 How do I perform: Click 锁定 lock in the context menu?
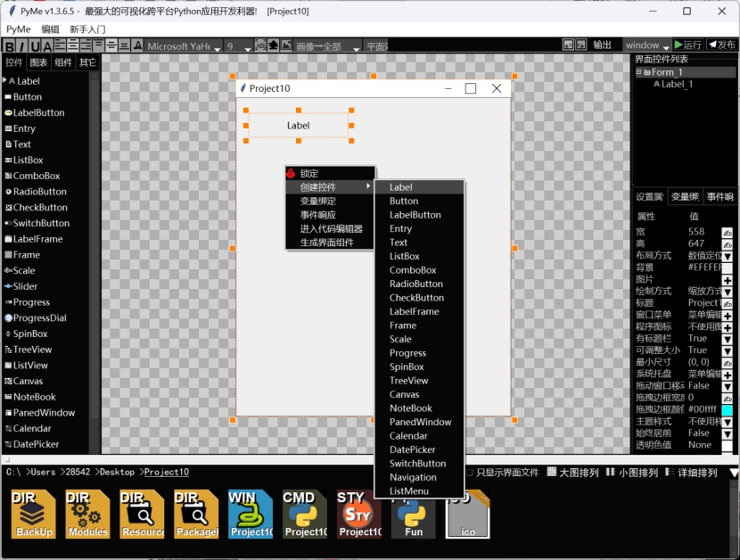pos(330,173)
